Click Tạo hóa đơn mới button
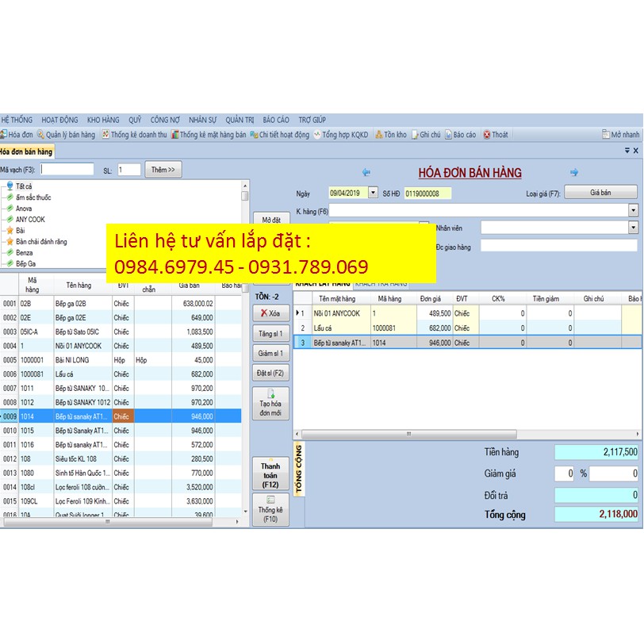 tap(270, 403)
